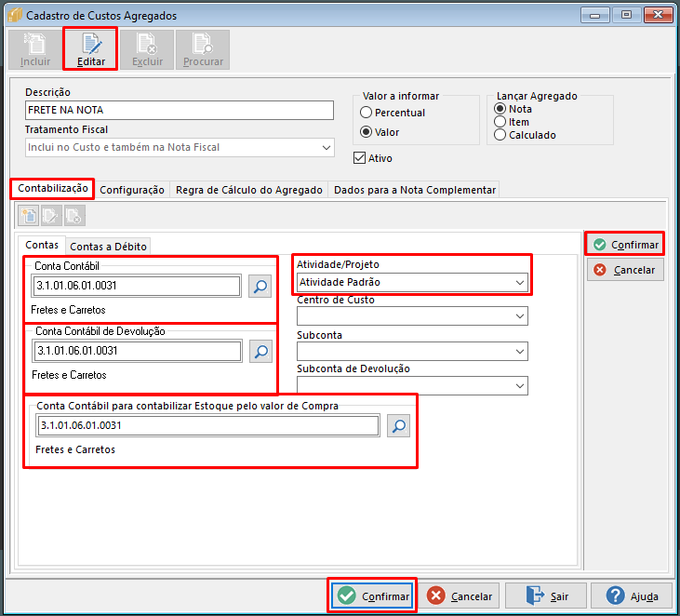Screen dimensions: 680x616
Task: Click Cancelar in the side panel
Action: (x=625, y=270)
